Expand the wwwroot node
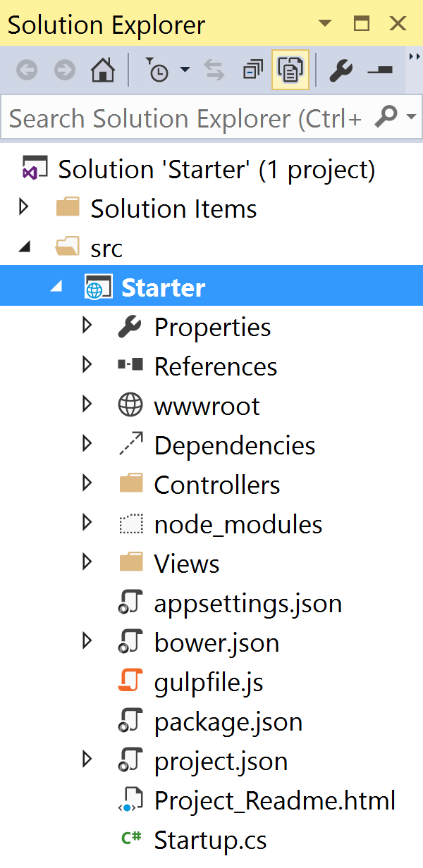The image size is (423, 868). coord(87,405)
